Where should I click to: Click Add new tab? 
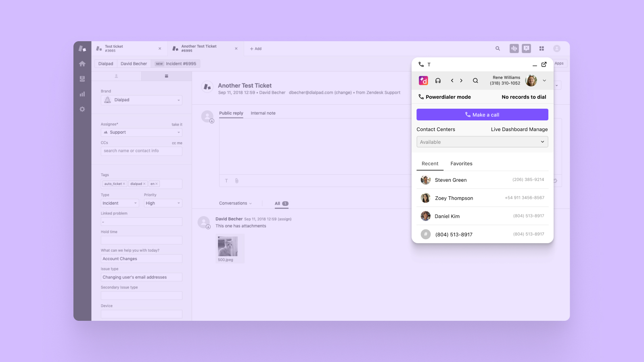click(256, 48)
